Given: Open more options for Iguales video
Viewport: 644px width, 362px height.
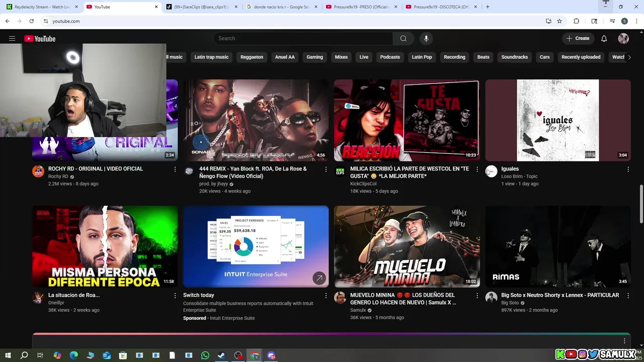Looking at the screenshot, I should pos(628,169).
